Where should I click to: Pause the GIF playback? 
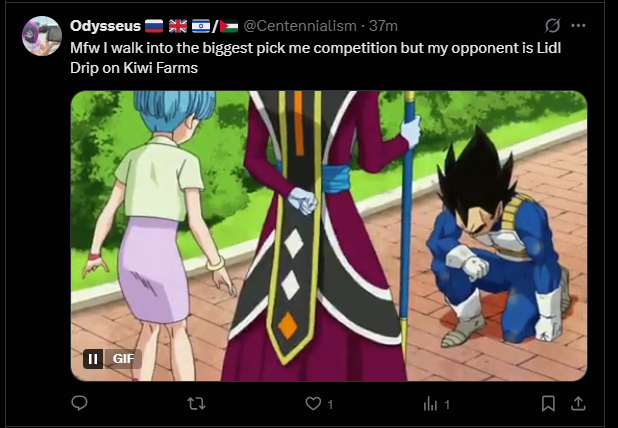[x=93, y=359]
